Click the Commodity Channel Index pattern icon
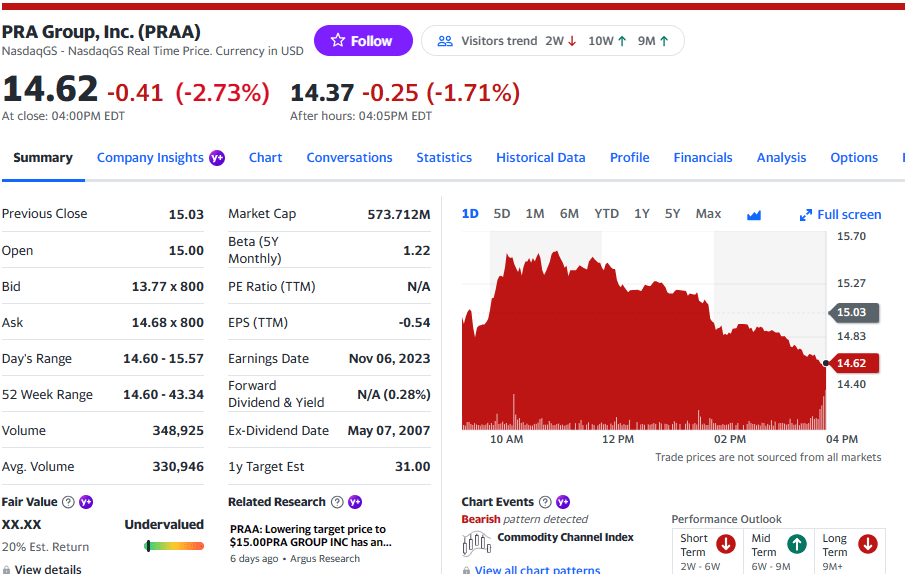This screenshot has height=574, width=905. (477, 544)
